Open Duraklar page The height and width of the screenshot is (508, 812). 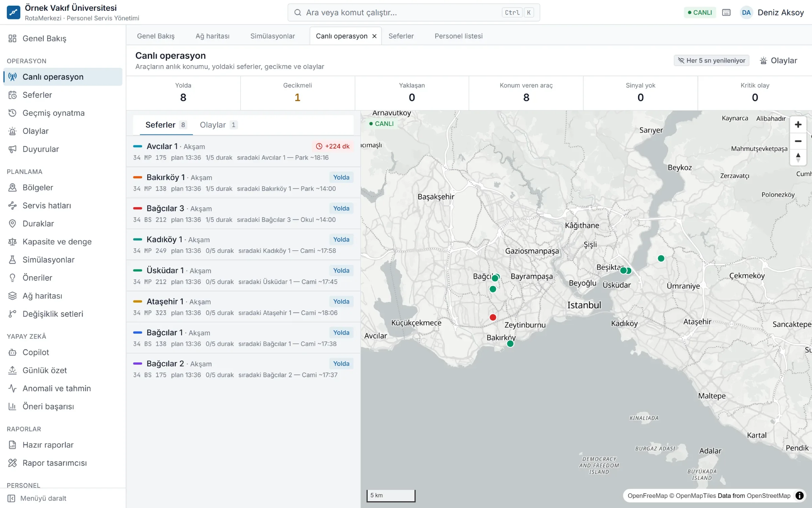tap(63, 224)
